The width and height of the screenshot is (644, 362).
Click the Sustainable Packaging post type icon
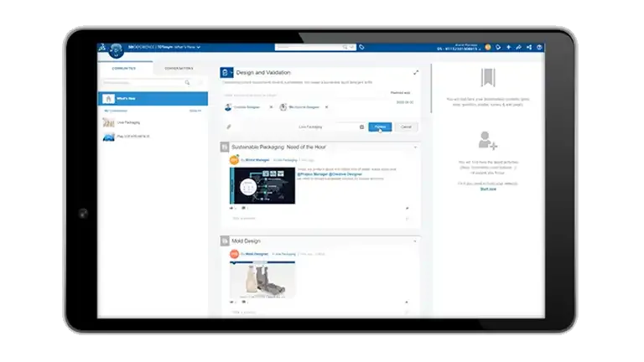pos(225,147)
